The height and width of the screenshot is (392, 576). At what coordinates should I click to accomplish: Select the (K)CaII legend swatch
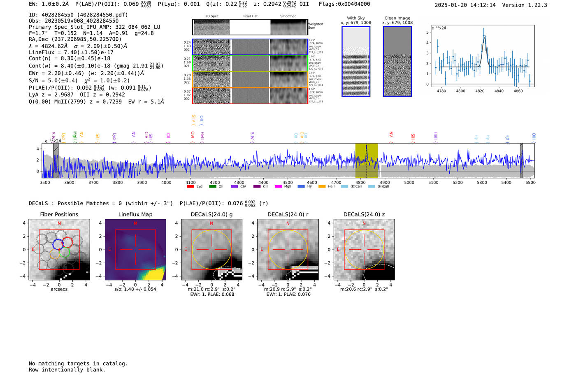(x=344, y=186)
